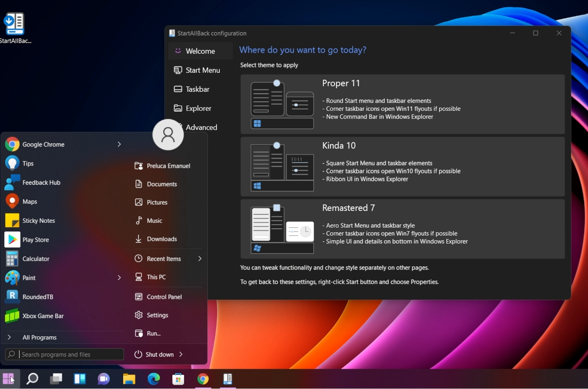Select the Proper 11 theme

(x=402, y=104)
